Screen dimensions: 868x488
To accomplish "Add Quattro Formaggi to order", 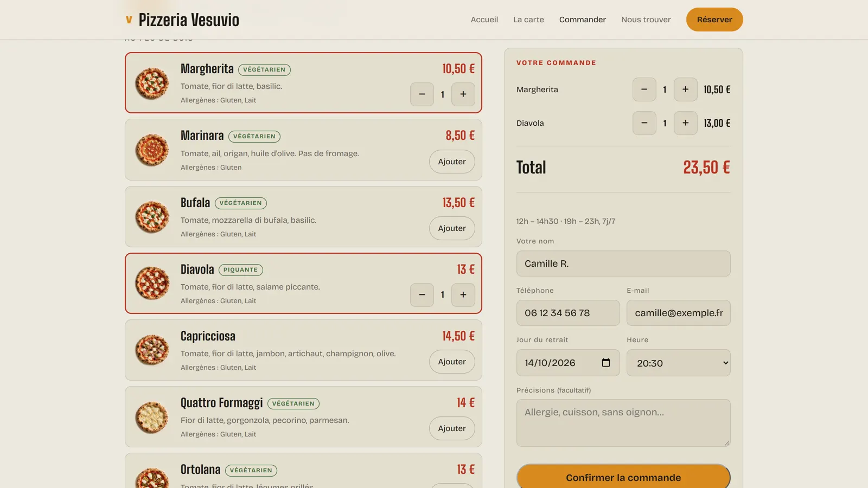I will point(452,428).
